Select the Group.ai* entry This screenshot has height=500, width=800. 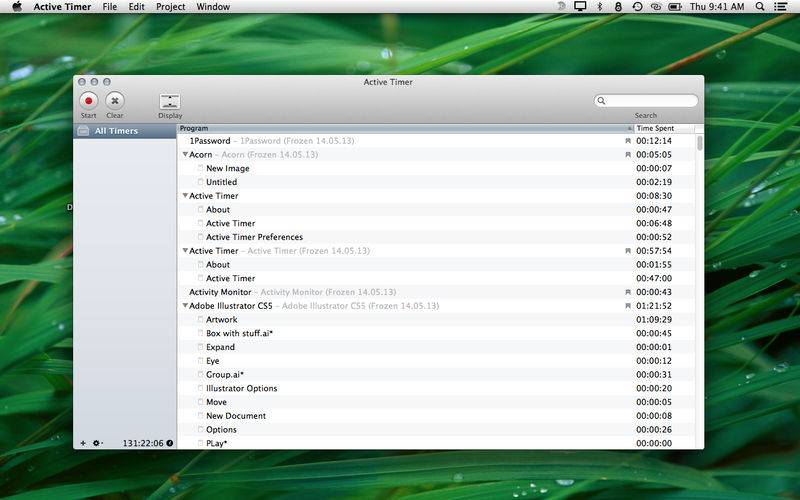(x=436, y=375)
